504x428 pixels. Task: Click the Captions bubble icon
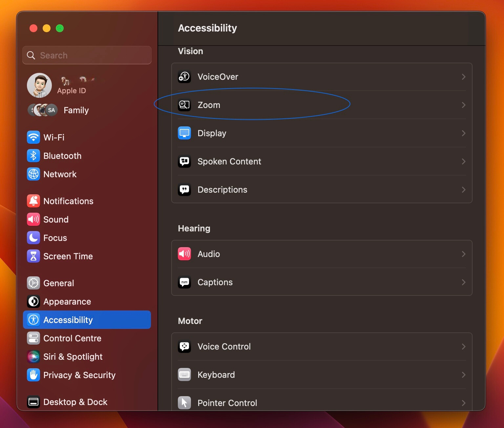pos(184,282)
